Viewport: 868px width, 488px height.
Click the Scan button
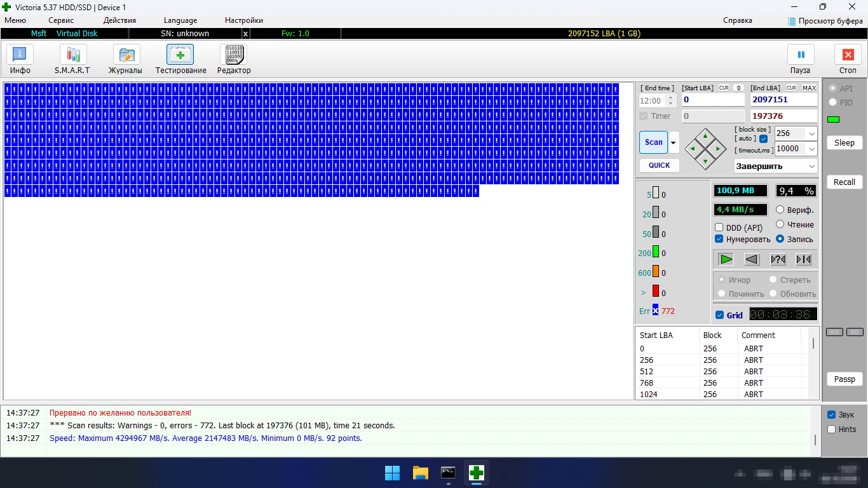point(654,142)
